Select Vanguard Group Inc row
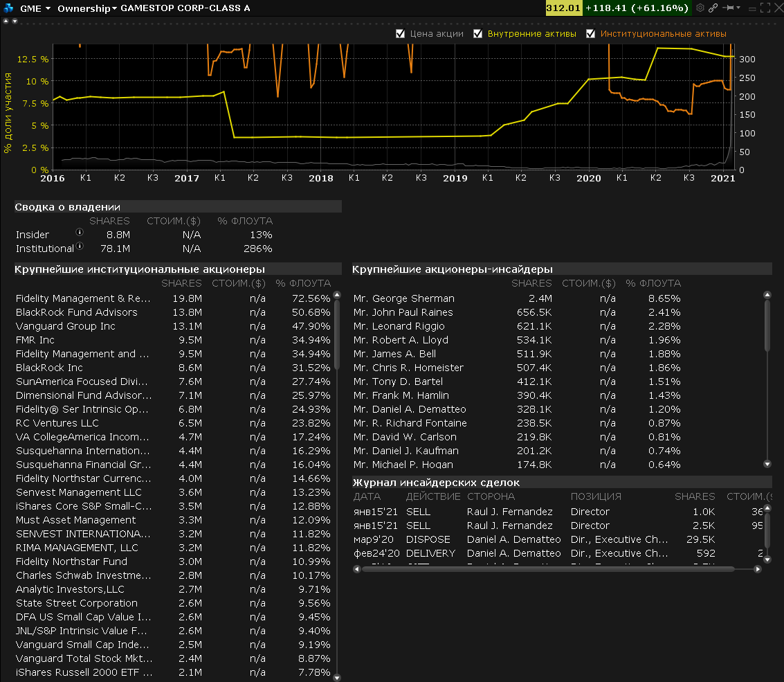784x682 pixels. coord(174,326)
